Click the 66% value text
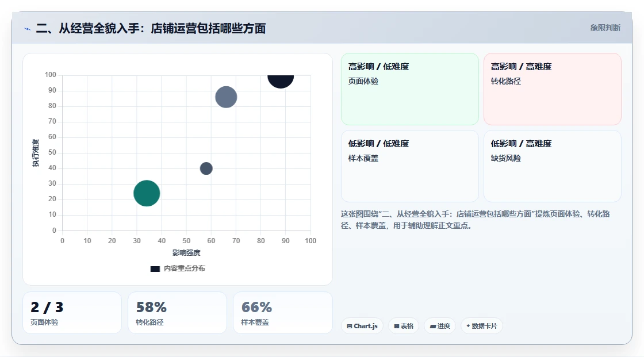This screenshot has height=357, width=644. point(256,307)
